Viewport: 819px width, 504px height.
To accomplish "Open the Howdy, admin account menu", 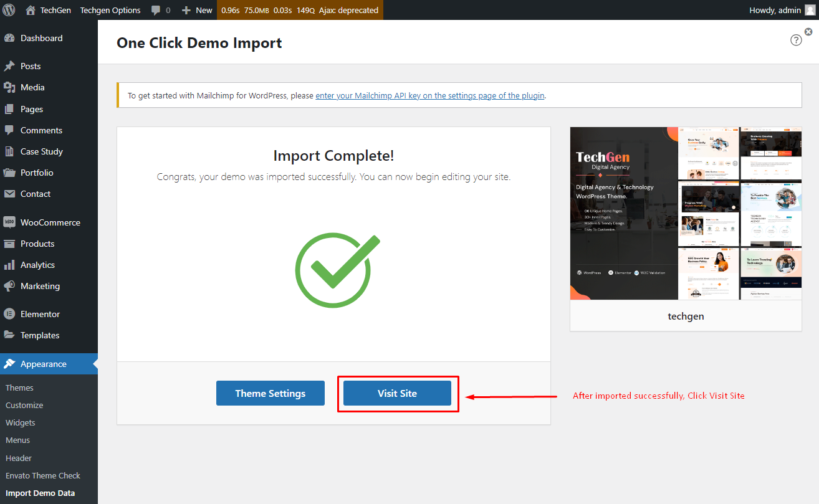I will pyautogui.click(x=782, y=10).
